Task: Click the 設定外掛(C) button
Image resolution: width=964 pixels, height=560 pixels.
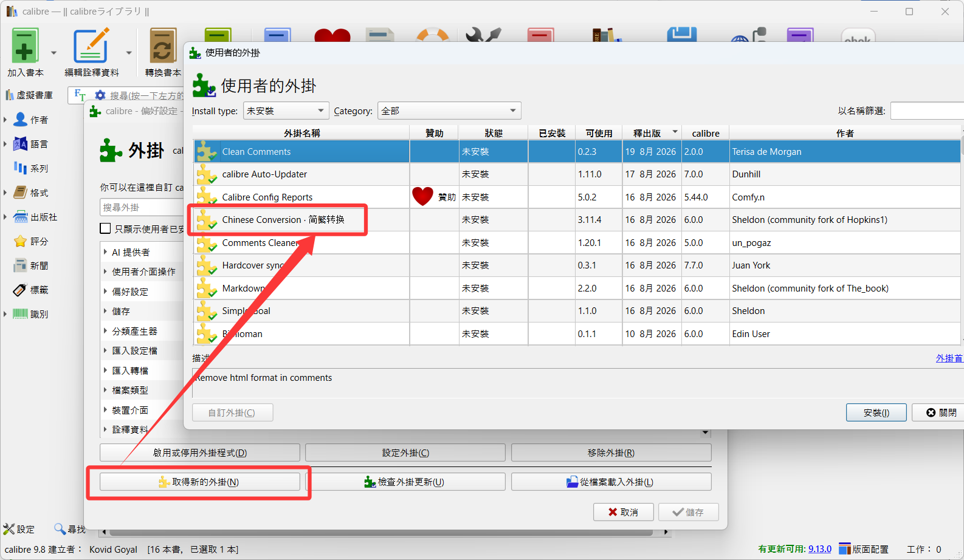Action: click(x=405, y=452)
